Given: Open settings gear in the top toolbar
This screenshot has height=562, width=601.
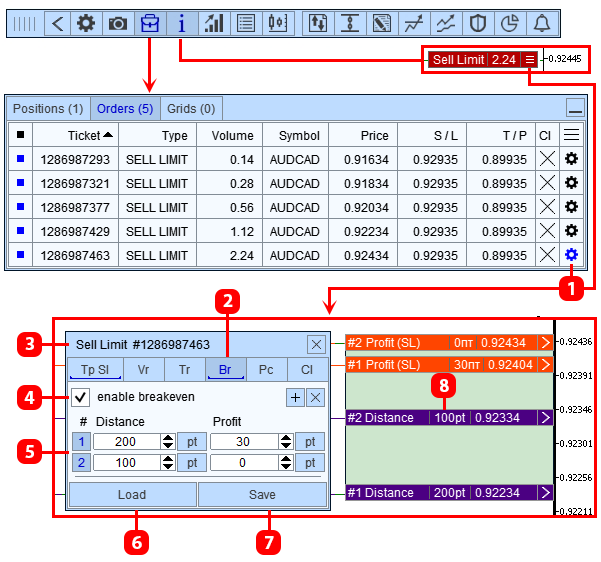Looking at the screenshot, I should tap(86, 24).
